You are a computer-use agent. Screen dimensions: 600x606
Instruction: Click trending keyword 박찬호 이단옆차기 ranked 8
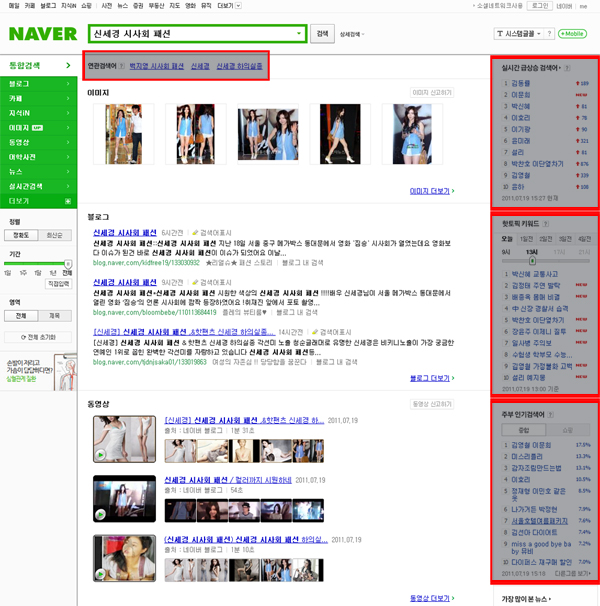[x=537, y=164]
